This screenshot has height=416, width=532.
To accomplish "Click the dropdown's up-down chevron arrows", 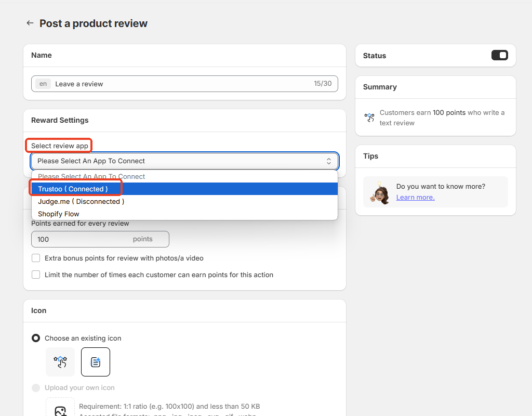I will coord(328,161).
